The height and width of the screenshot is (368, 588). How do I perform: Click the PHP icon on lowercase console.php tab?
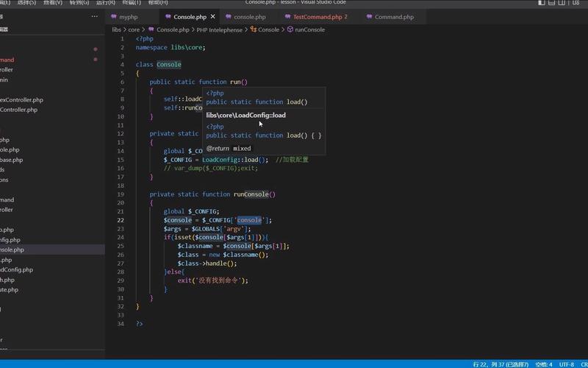pos(229,17)
